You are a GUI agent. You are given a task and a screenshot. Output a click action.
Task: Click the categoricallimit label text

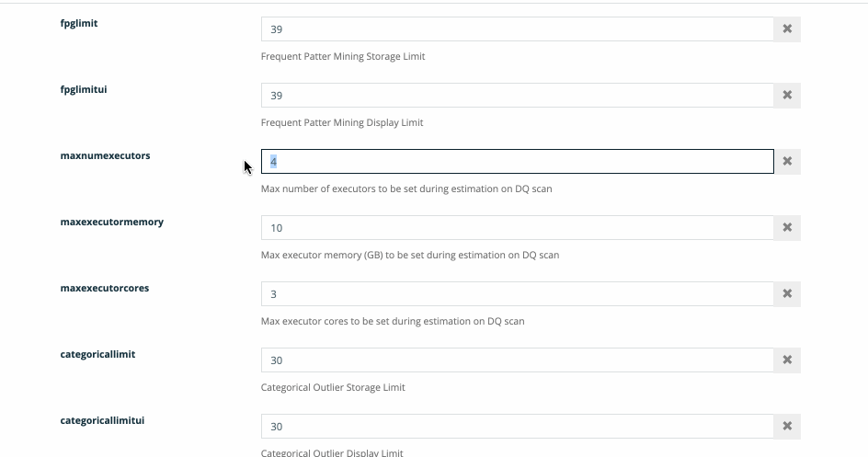tap(97, 355)
